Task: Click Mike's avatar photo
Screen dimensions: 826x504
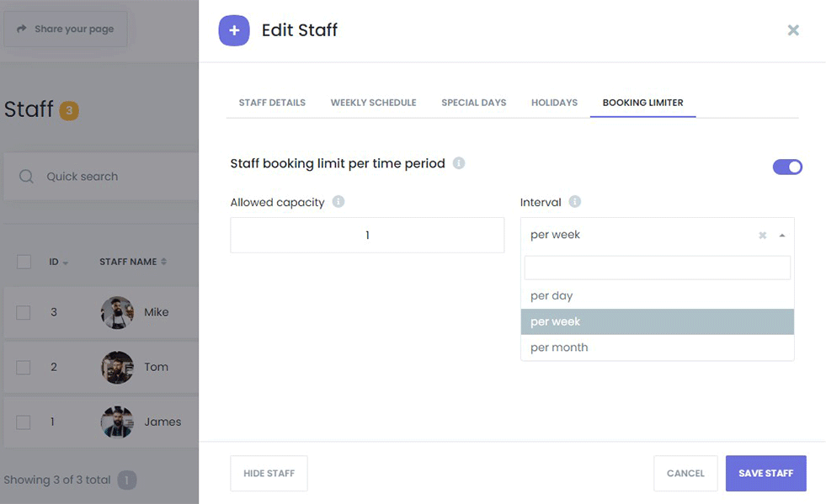Action: point(117,312)
